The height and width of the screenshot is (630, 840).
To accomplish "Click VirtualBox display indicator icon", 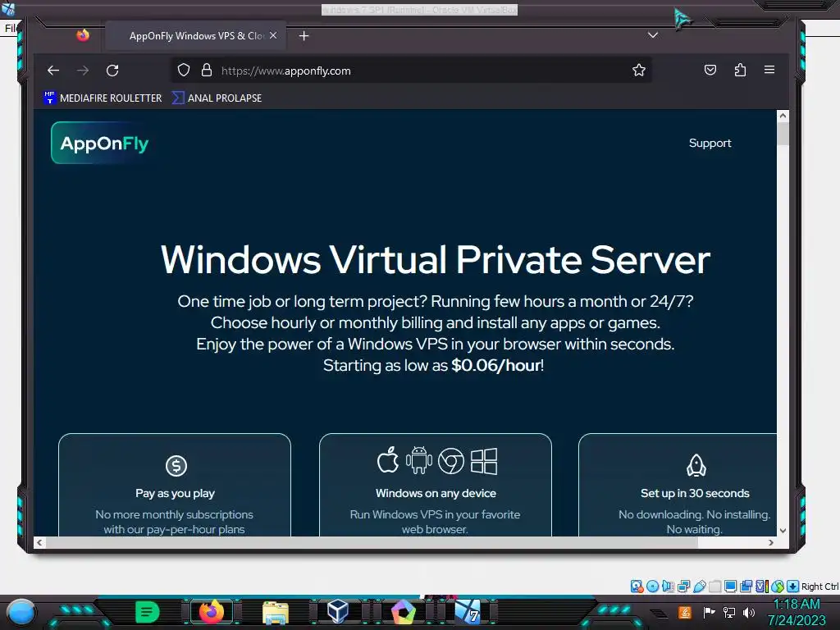I will point(730,586).
